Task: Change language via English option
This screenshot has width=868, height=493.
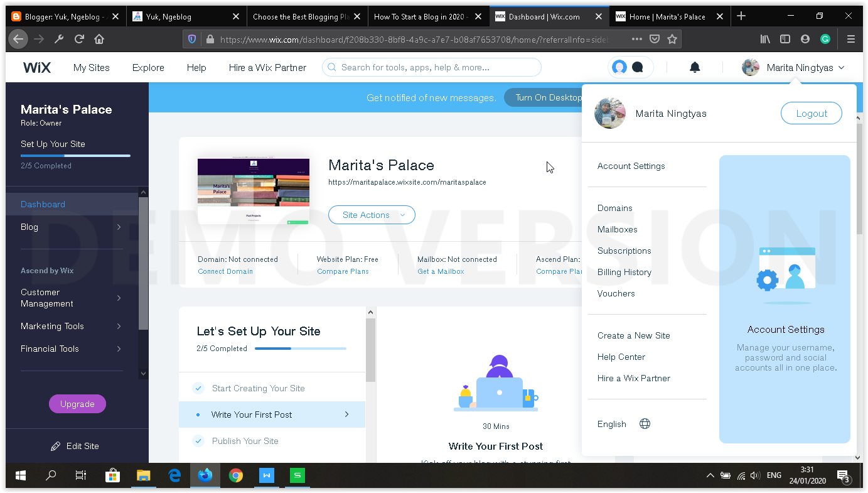Action: tap(612, 424)
